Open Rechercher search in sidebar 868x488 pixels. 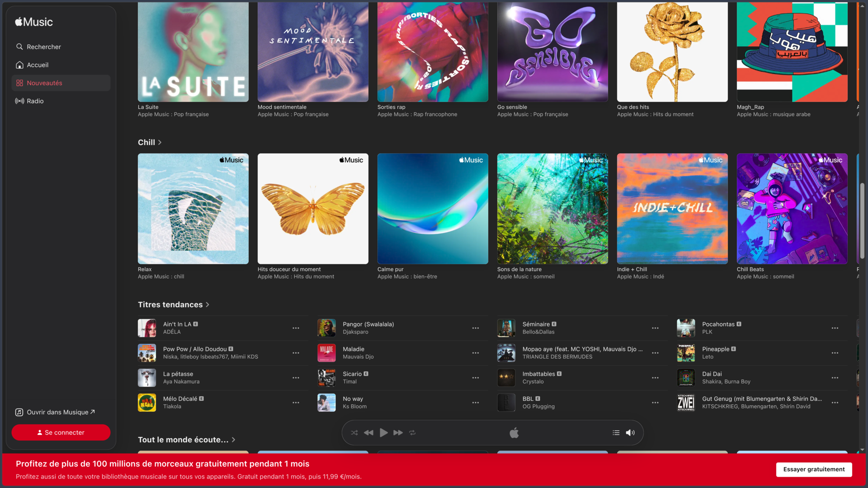61,47
